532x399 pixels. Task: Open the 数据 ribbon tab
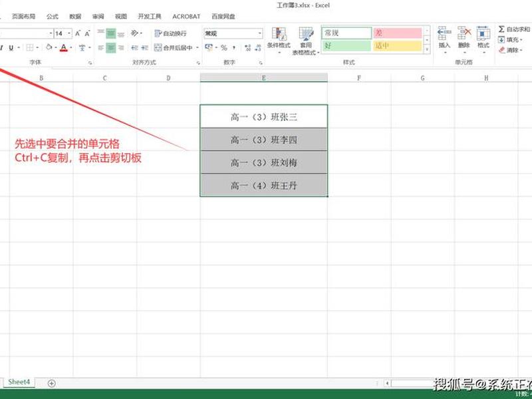coord(75,16)
